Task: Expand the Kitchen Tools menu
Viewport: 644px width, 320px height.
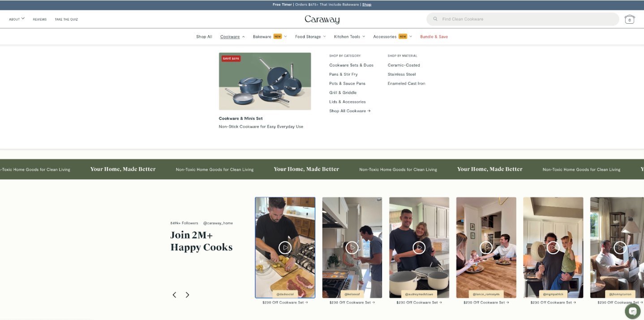Action: (x=349, y=37)
